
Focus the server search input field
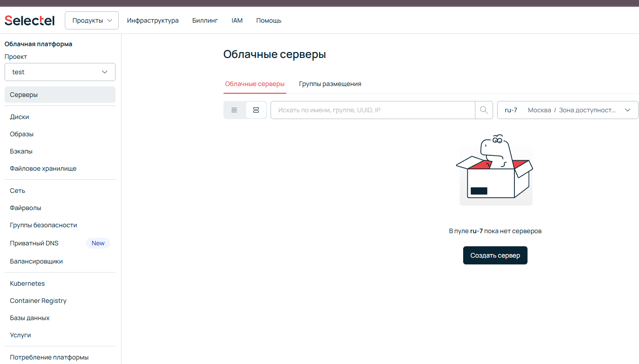click(373, 110)
